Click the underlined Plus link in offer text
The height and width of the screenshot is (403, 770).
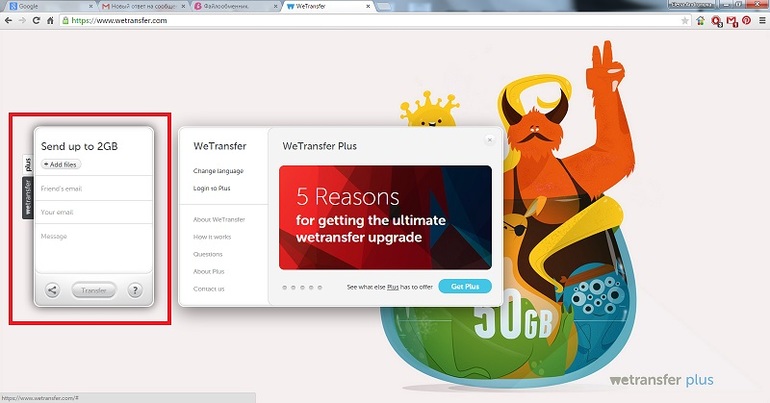tap(393, 287)
